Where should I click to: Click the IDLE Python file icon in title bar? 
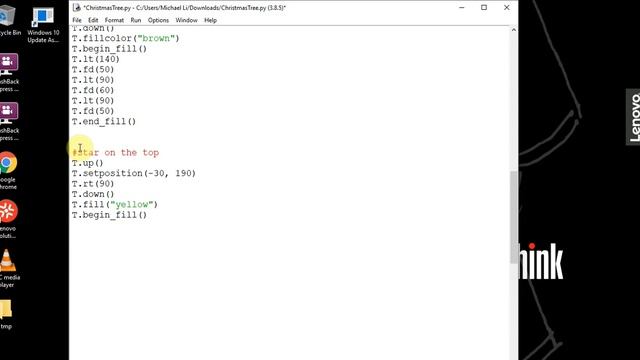click(x=77, y=7)
